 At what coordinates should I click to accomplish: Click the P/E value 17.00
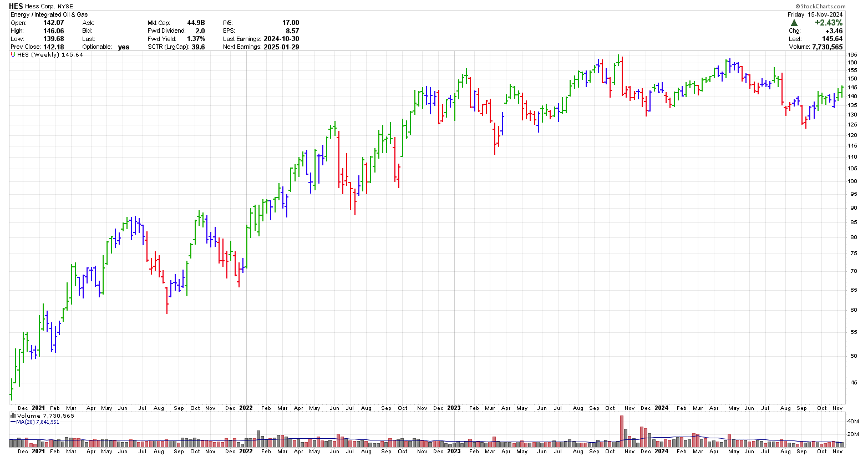coord(291,23)
